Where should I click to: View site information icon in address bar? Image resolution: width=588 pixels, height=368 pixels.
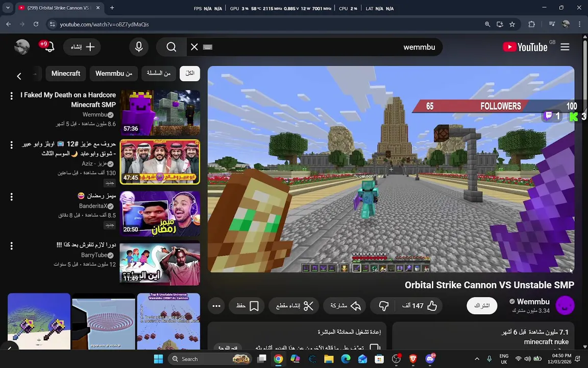pos(53,24)
